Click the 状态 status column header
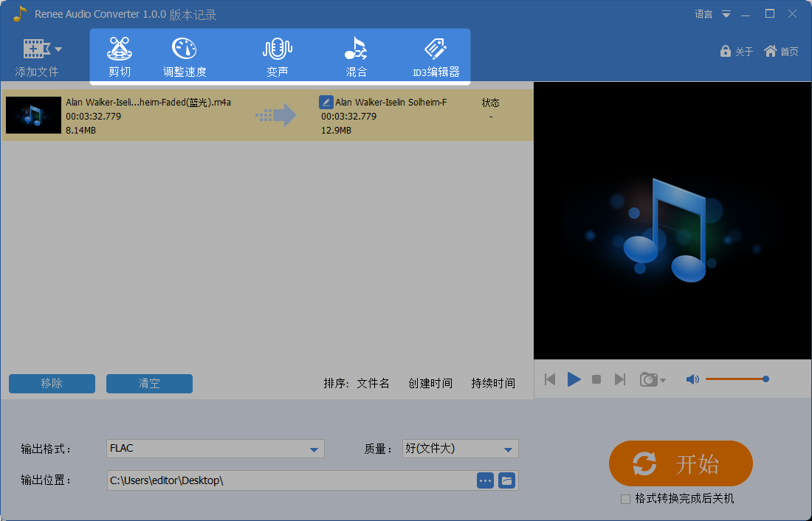812x521 pixels. click(x=490, y=103)
